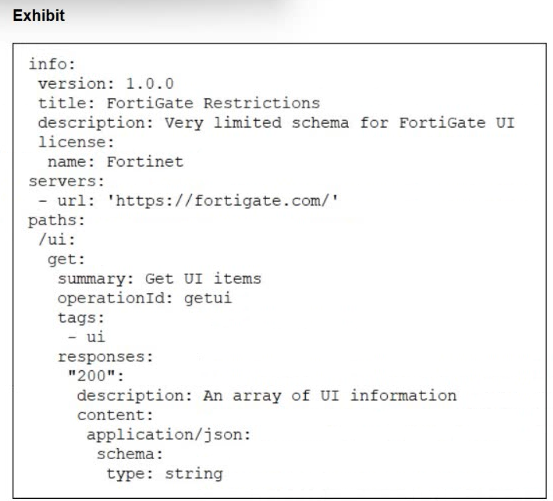Click the https://fortigate.com/ URL

223,201
